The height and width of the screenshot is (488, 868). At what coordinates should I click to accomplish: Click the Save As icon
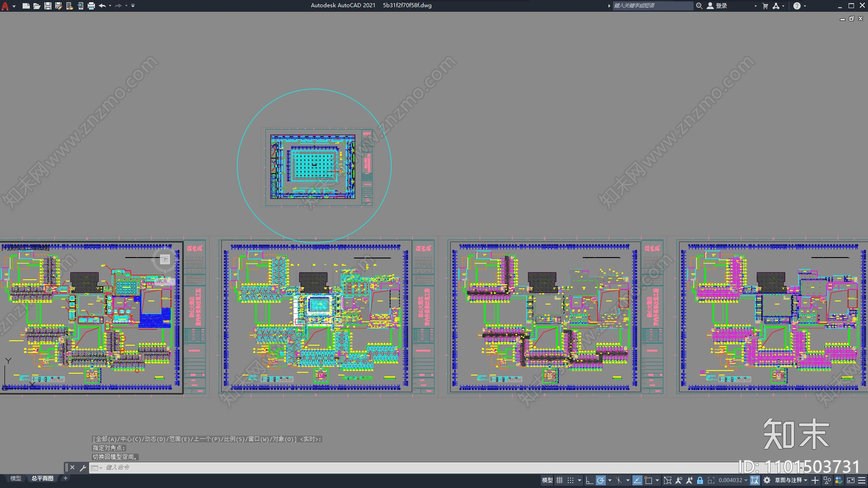[59, 6]
